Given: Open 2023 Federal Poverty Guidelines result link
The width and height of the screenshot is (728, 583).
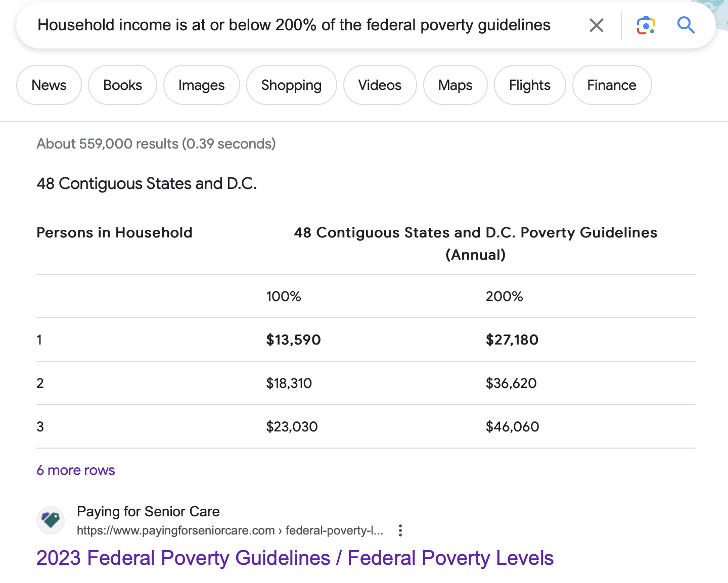Looking at the screenshot, I should pyautogui.click(x=295, y=558).
